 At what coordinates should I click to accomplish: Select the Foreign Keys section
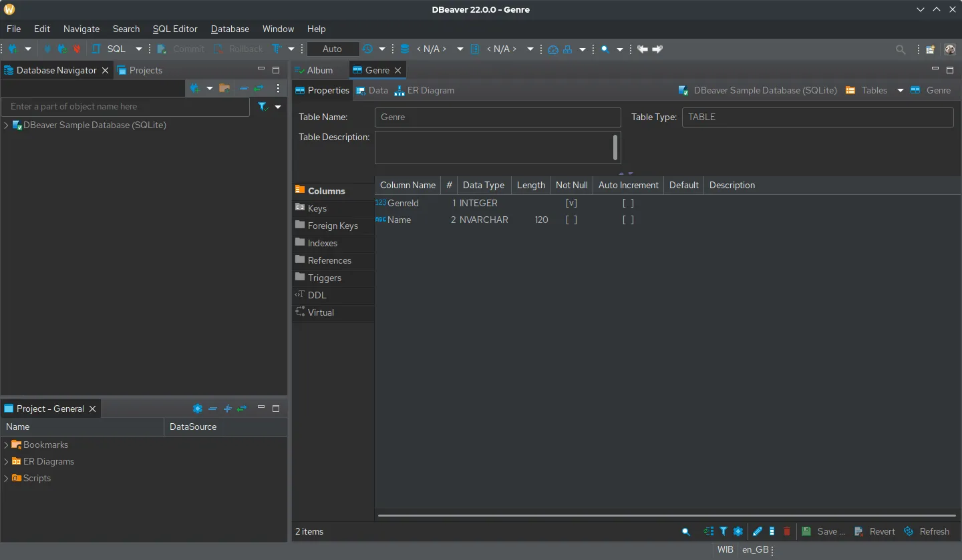point(333,226)
